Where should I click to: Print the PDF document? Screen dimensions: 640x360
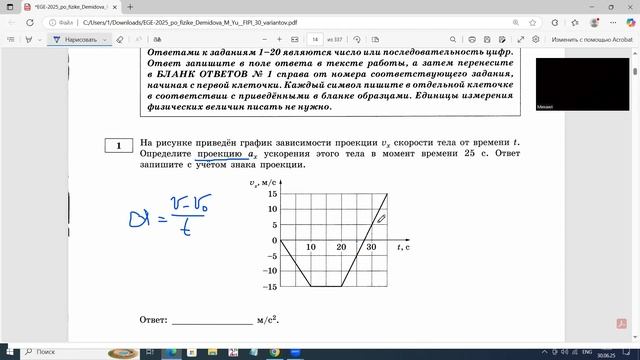472,40
